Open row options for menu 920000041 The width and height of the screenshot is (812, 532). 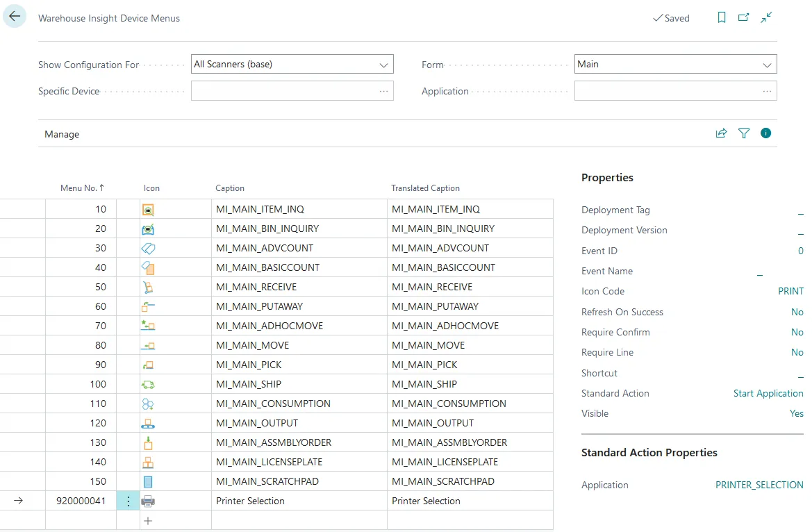128,501
